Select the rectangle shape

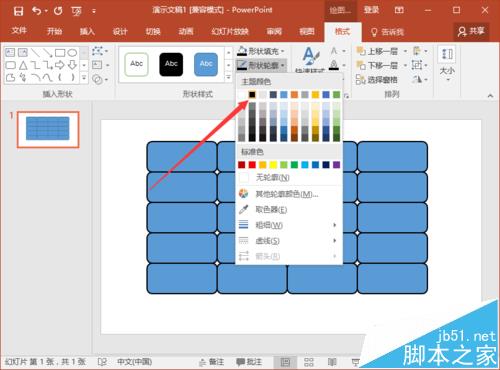[60, 53]
